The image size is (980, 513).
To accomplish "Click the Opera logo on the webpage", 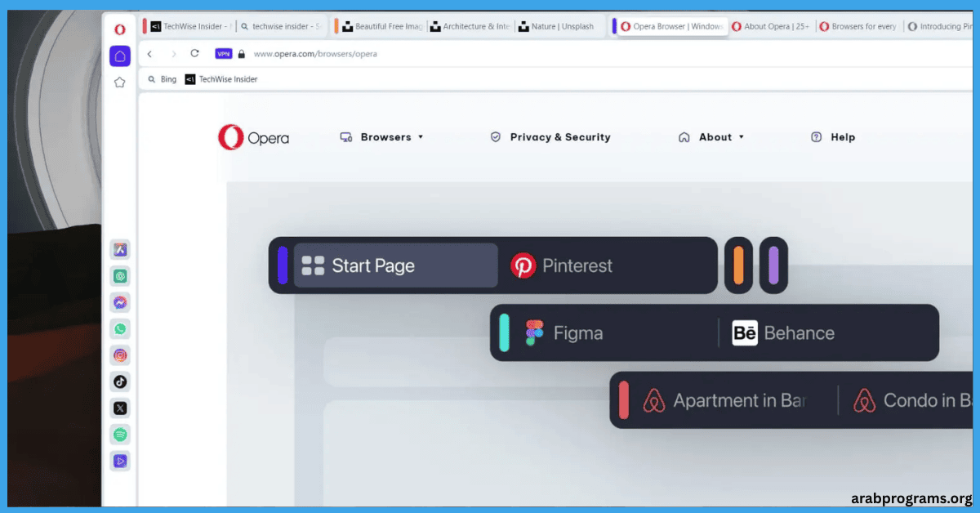I will [253, 137].
